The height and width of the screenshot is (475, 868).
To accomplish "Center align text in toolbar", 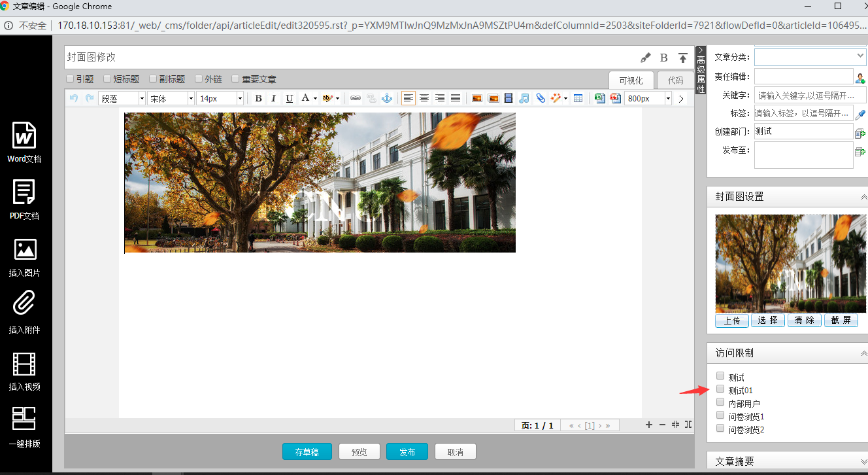I will 424,98.
